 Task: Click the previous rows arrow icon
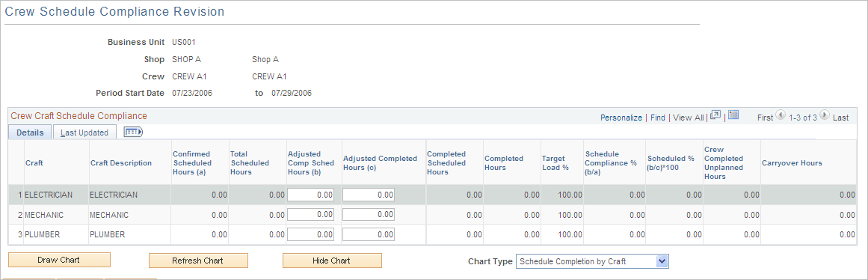[781, 115]
